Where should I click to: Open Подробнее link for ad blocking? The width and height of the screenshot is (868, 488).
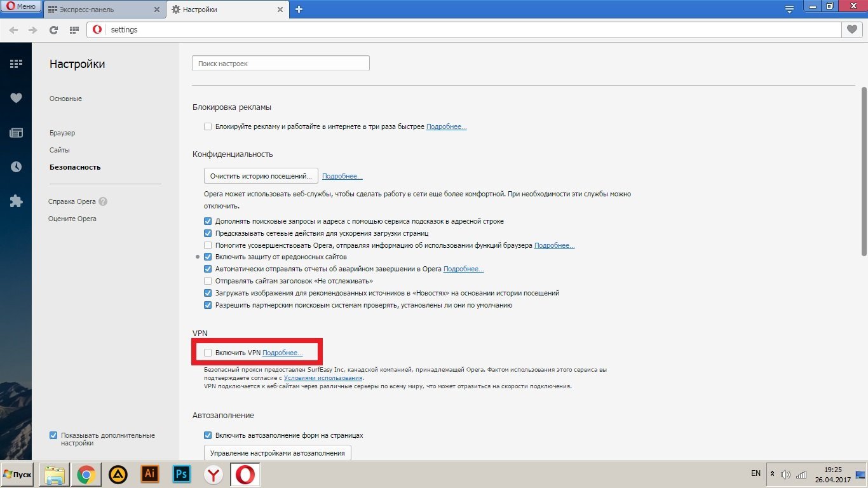[x=446, y=127]
